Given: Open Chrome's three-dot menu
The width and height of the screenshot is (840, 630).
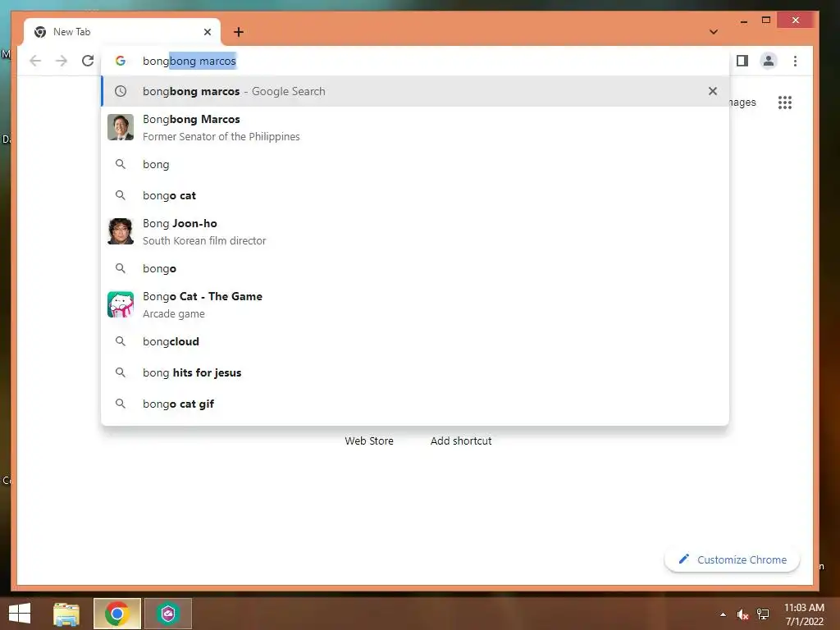Looking at the screenshot, I should point(795,61).
